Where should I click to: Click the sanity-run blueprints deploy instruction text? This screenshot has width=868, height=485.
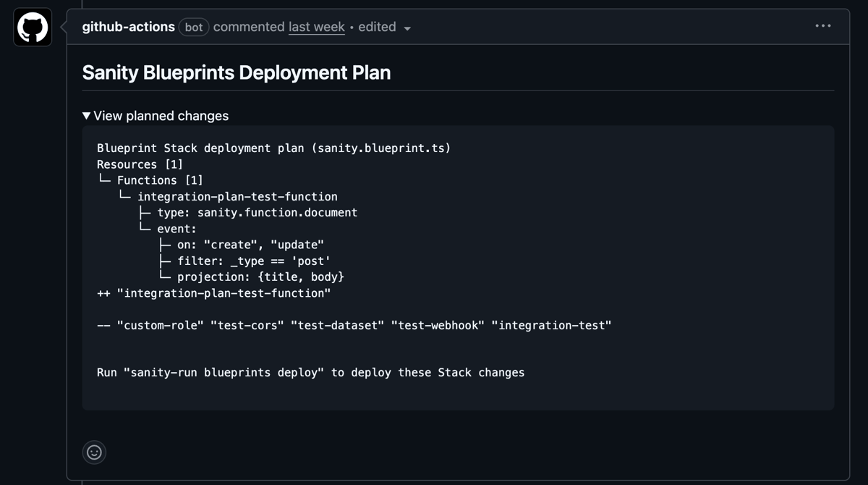[x=310, y=372]
